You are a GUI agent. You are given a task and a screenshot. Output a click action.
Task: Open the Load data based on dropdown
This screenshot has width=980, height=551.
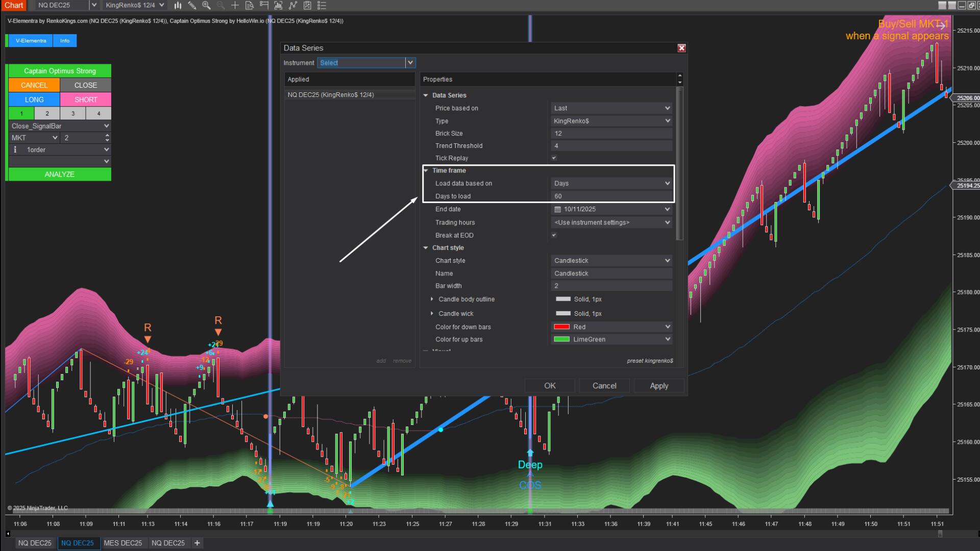click(611, 183)
